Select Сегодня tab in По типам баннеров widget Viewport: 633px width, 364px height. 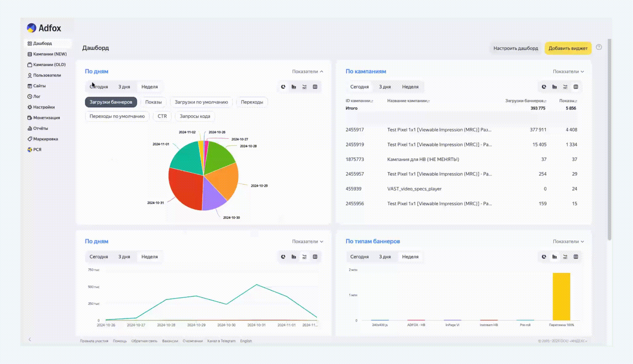pyautogui.click(x=359, y=257)
